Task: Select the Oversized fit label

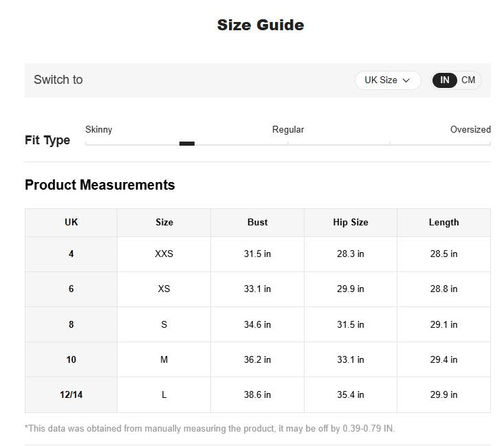Action: (470, 130)
